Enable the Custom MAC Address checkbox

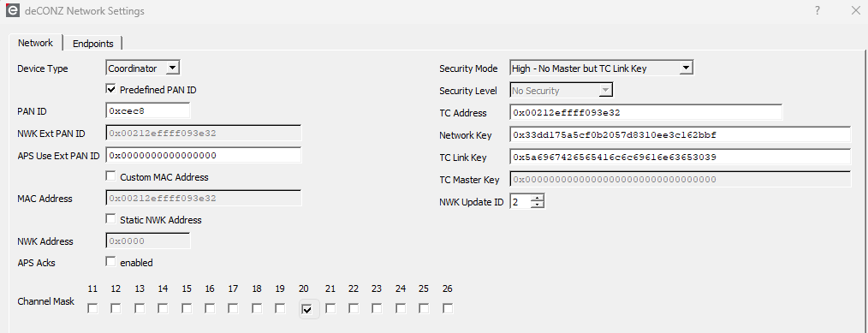click(110, 176)
